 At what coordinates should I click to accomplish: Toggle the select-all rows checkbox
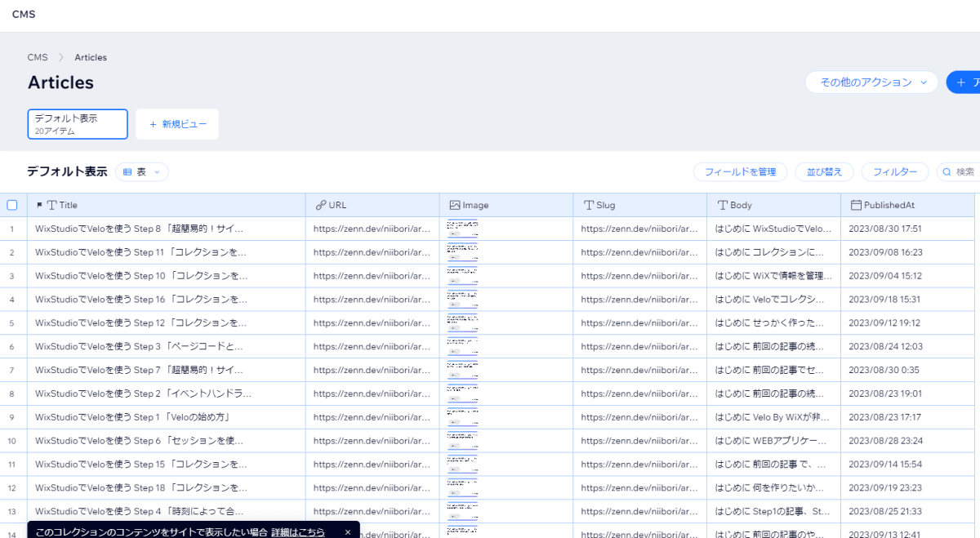pyautogui.click(x=12, y=205)
